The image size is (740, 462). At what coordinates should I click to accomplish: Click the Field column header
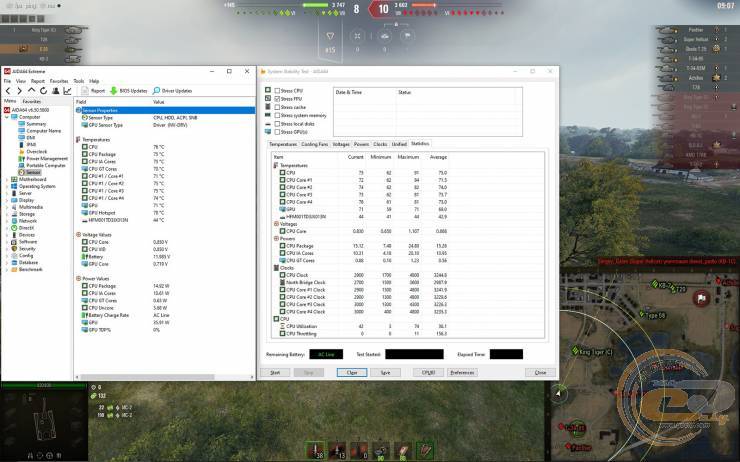[x=112, y=101]
